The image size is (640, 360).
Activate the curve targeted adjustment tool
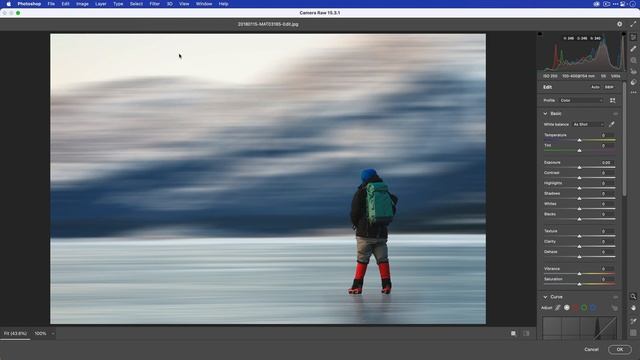coord(614,308)
